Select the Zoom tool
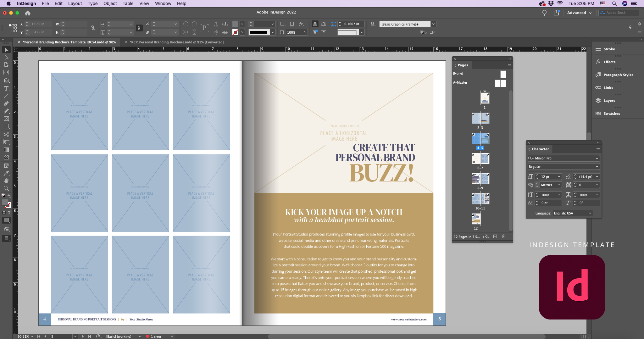 click(x=6, y=188)
